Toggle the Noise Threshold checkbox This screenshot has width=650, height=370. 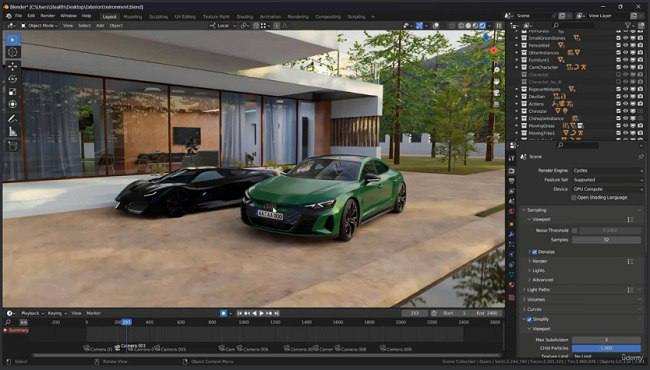575,230
